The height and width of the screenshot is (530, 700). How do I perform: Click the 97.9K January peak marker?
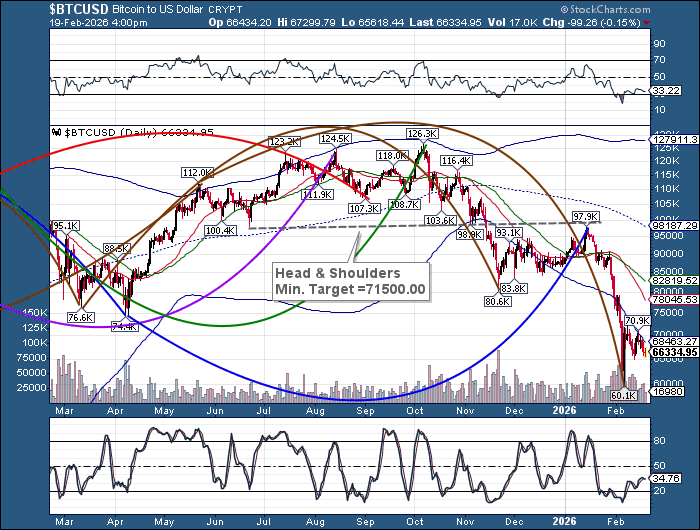coord(585,216)
